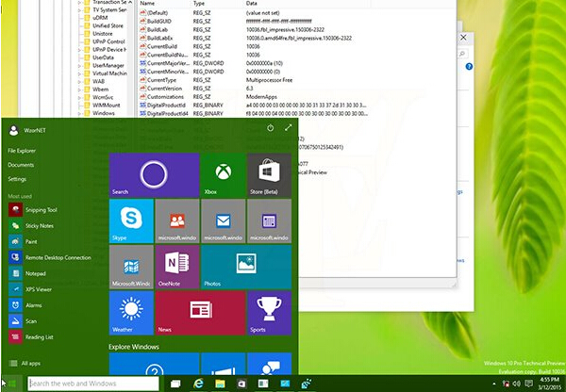Launch Snipping Tool from Most used
Viewport: 566px width, 392px height.
point(32,209)
